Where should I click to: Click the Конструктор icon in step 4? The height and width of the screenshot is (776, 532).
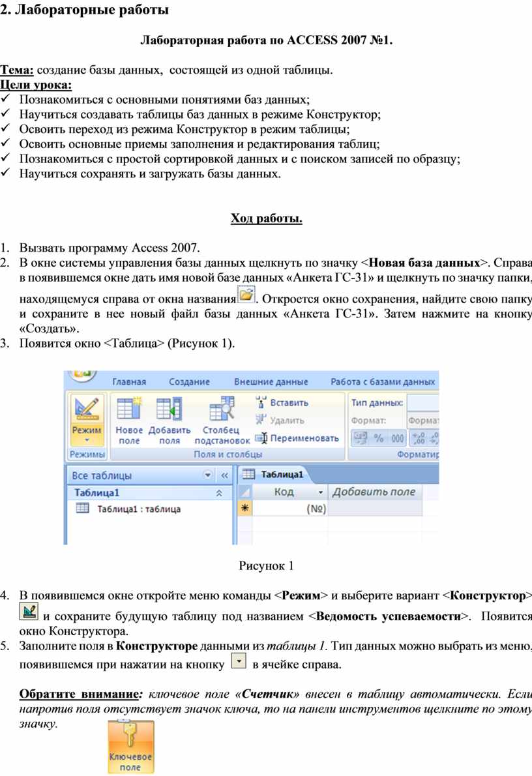pyautogui.click(x=29, y=611)
